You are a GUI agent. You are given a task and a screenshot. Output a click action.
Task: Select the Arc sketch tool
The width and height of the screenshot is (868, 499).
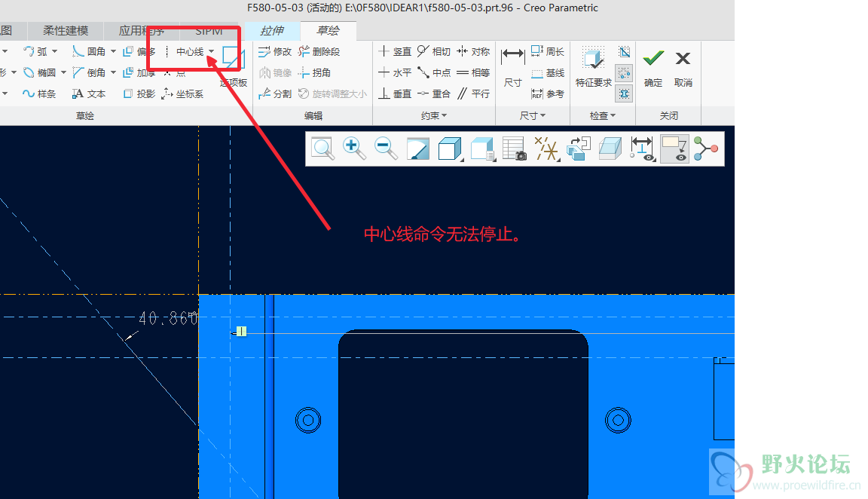click(x=35, y=51)
